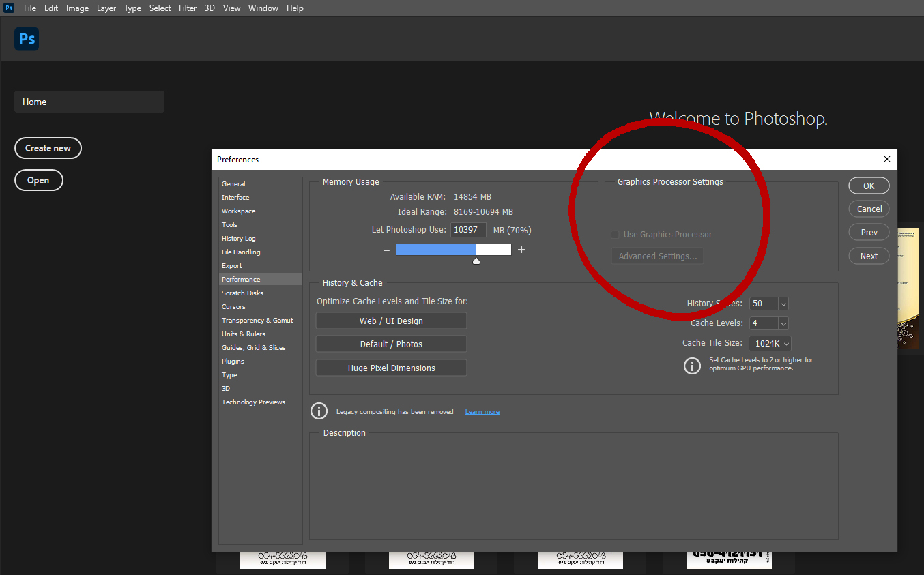Open the View menu
924x575 pixels.
point(232,8)
